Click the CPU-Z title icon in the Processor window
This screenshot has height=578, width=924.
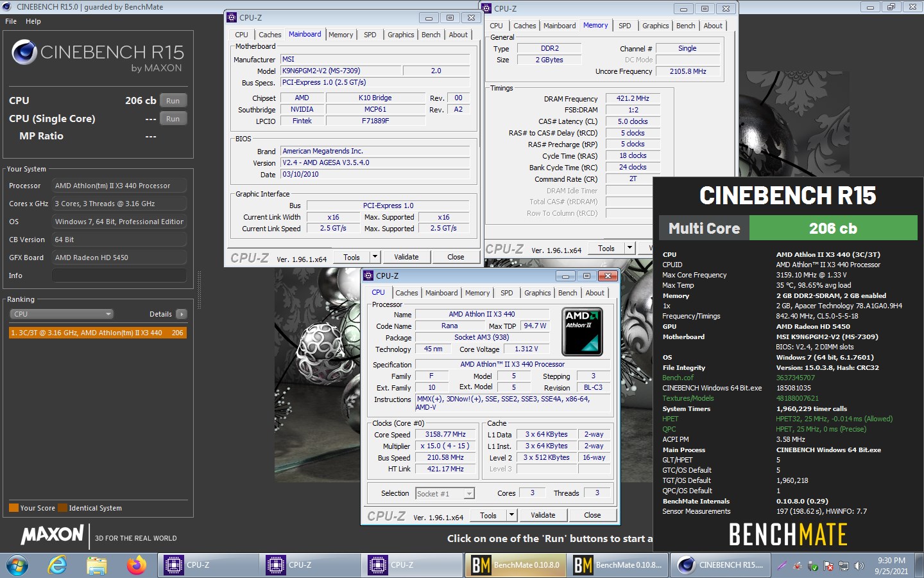[x=368, y=276]
